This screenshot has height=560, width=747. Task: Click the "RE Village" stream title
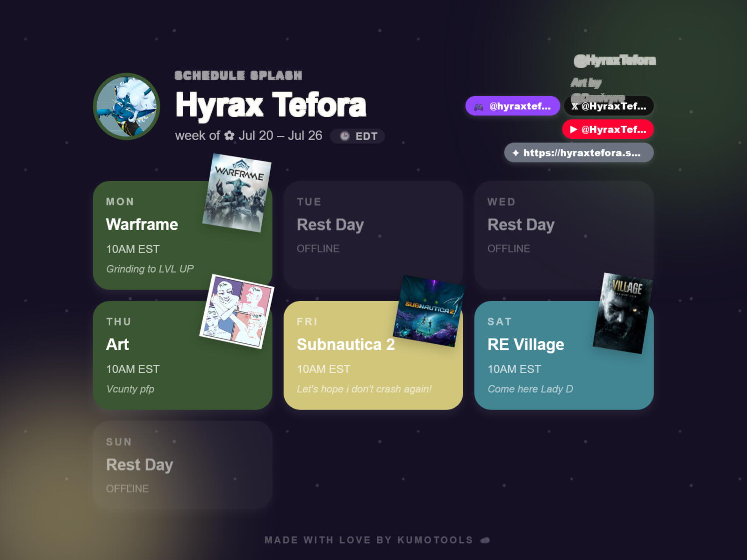pyautogui.click(x=526, y=345)
